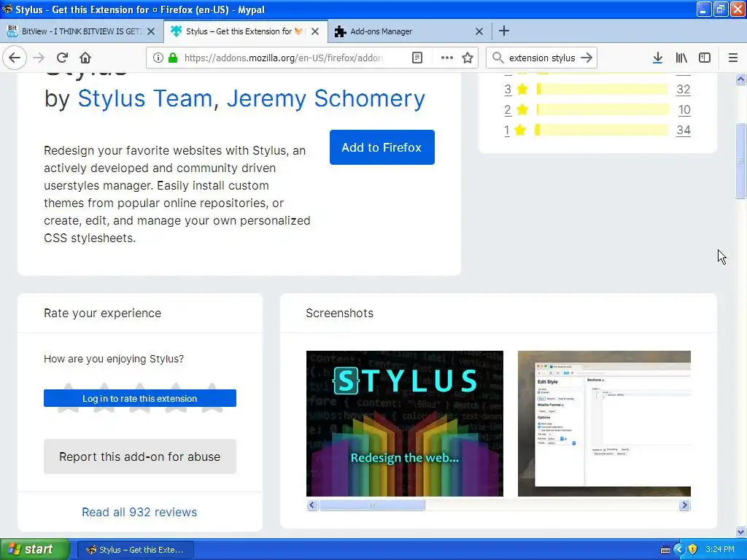View 1-star reviews count 34
Viewport: 747px width, 560px height.
[x=683, y=130]
